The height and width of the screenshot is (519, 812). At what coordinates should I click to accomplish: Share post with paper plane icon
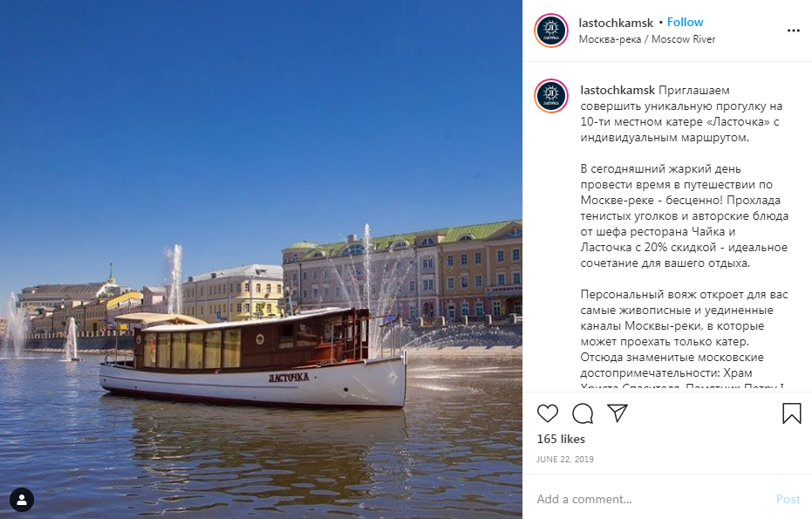(618, 413)
